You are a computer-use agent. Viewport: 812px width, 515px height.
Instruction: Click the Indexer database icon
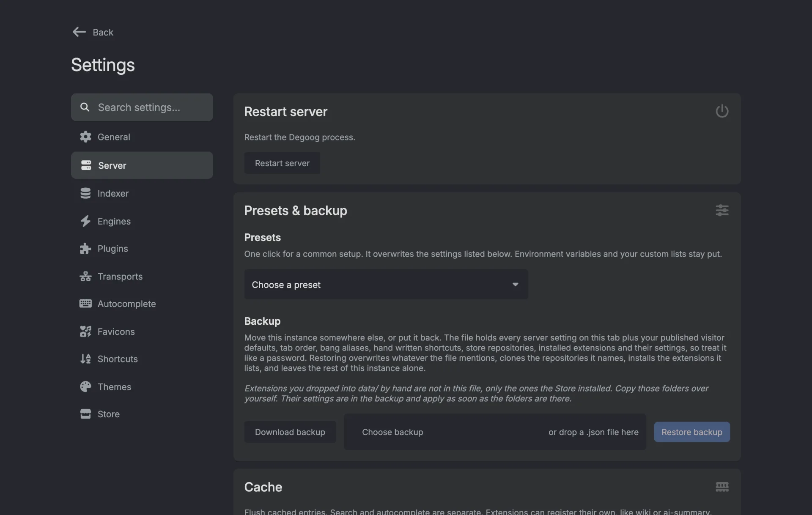coord(85,193)
